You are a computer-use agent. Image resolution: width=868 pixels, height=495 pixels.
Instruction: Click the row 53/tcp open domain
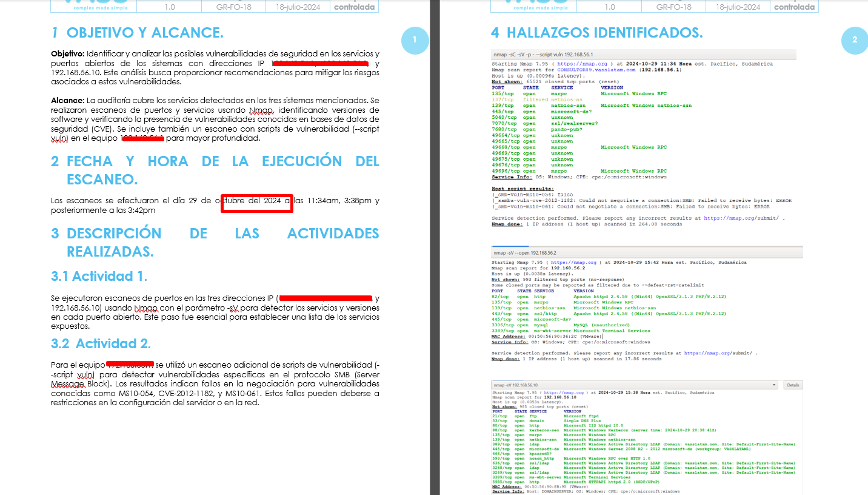click(546, 420)
